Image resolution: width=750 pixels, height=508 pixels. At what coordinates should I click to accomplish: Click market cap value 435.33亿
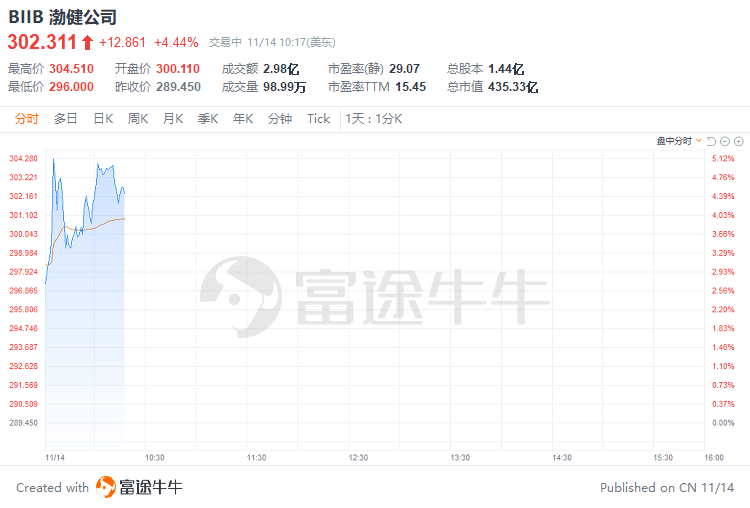coord(513,87)
